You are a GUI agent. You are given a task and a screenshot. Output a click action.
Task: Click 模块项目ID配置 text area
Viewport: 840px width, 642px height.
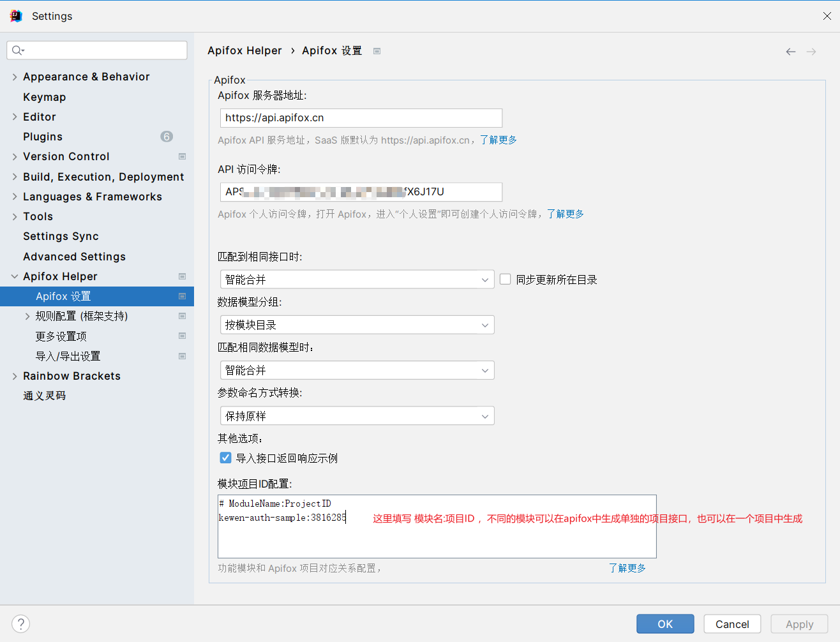(437, 526)
